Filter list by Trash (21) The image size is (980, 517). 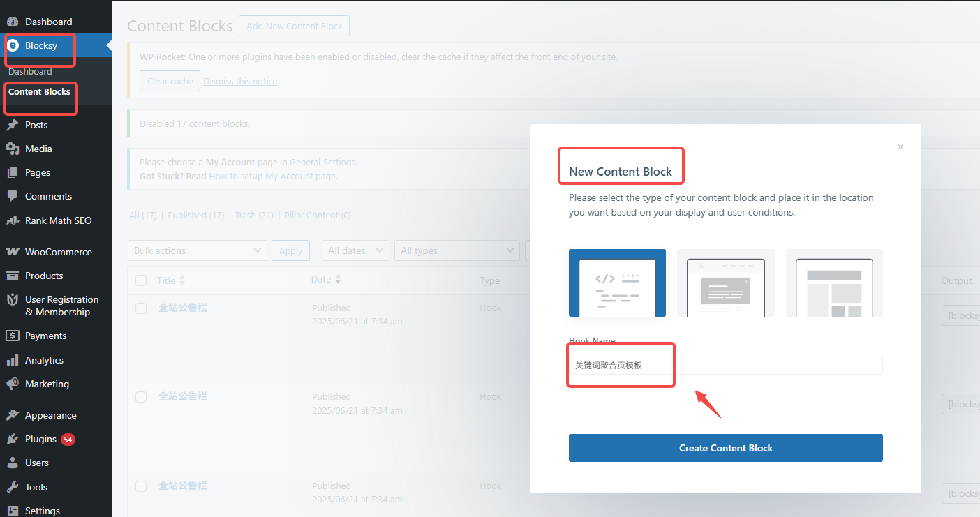pos(254,216)
